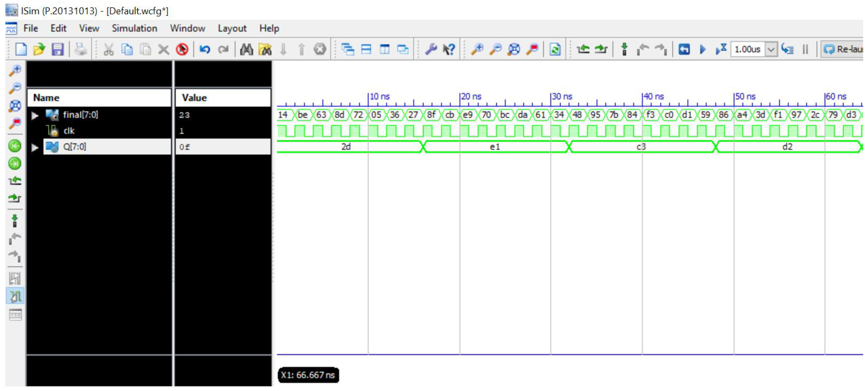Expand the final[7:0] bus signal

(x=35, y=116)
